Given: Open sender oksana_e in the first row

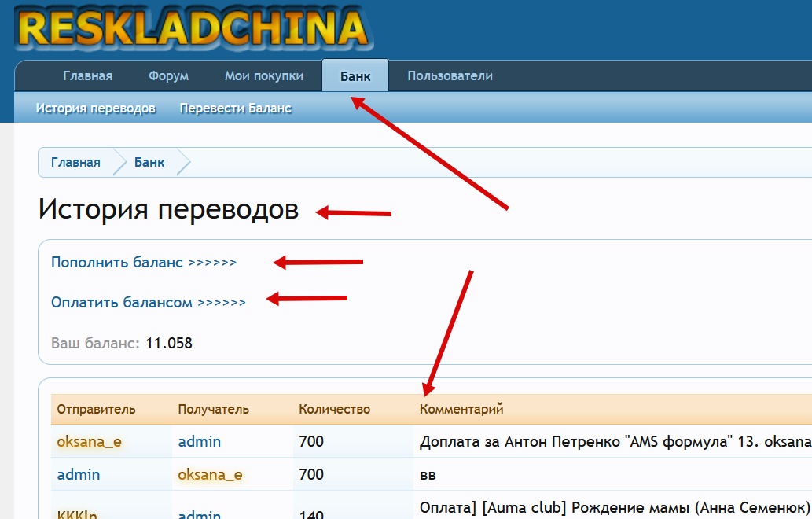Looking at the screenshot, I should (x=89, y=441).
